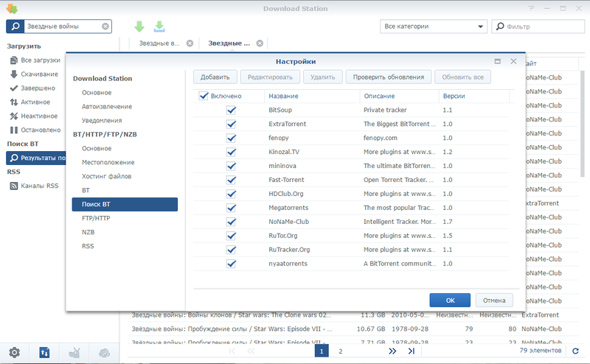Click the Добавить button
This screenshot has width=590, height=364.
[x=215, y=77]
